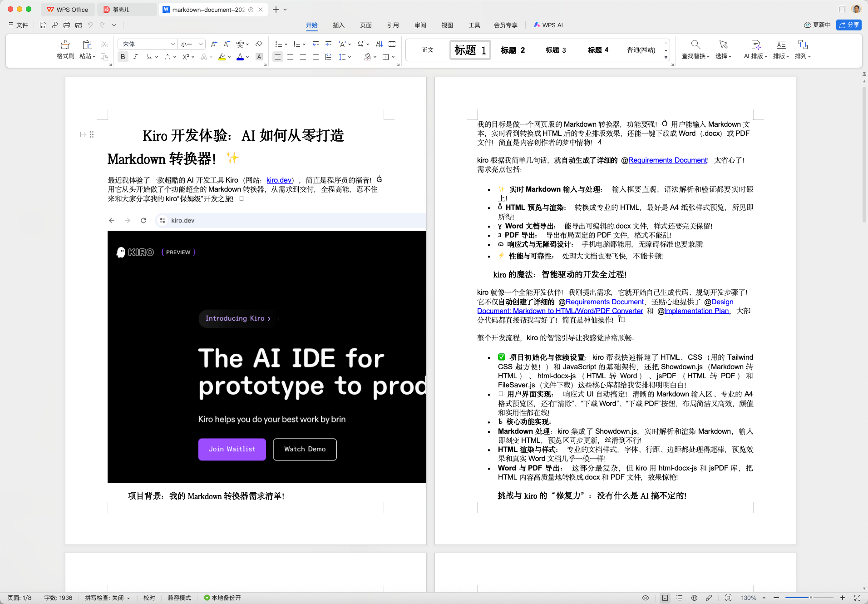Viewport: 868px width, 604px height.
Task: Expand the borders dropdown arrow
Action: tap(393, 57)
